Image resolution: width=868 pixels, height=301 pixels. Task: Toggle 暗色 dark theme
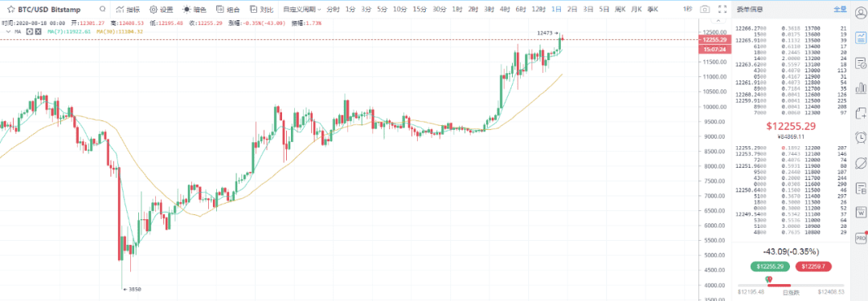[x=194, y=10]
